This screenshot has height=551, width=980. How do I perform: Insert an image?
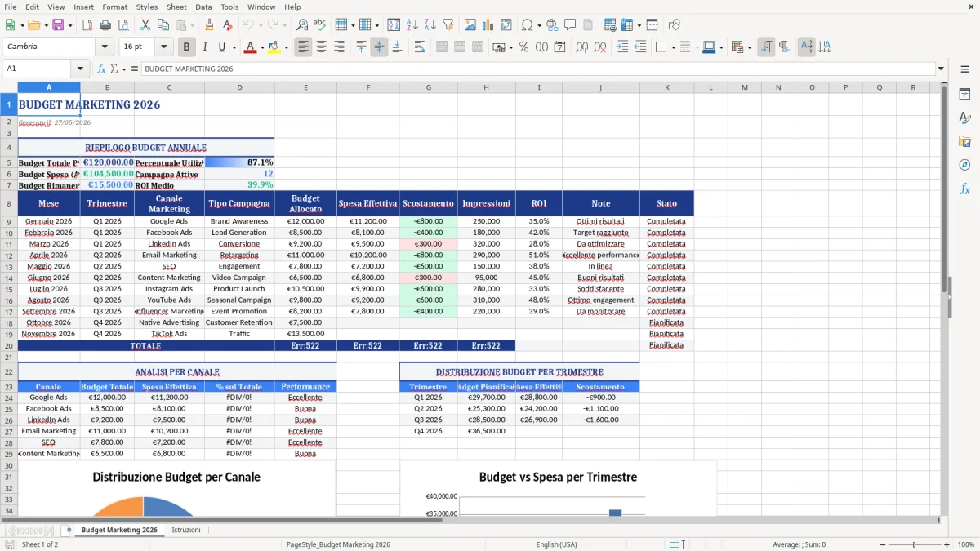coord(470,25)
